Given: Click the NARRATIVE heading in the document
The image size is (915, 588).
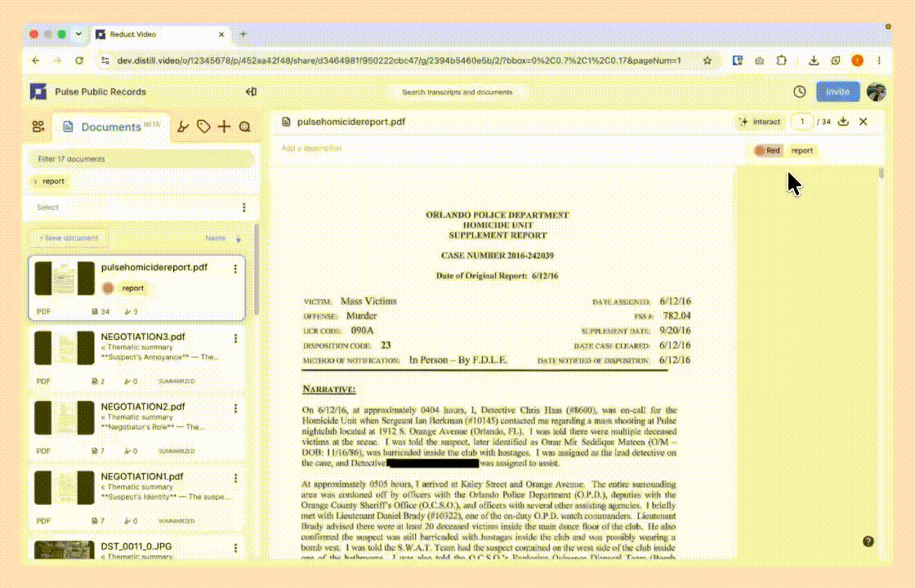Looking at the screenshot, I should click(x=329, y=389).
